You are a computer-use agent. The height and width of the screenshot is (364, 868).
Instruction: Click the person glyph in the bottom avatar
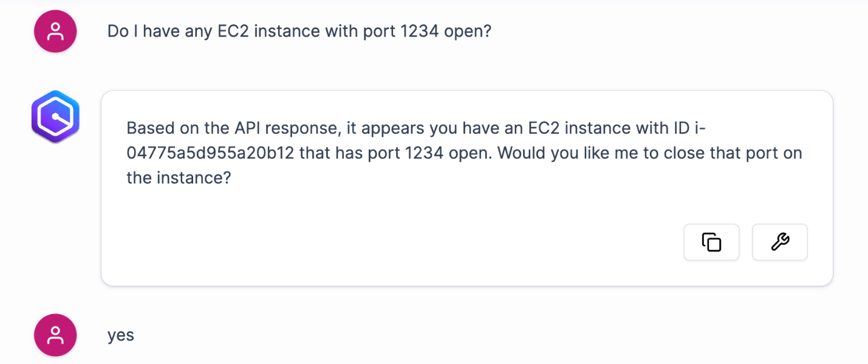pos(55,335)
